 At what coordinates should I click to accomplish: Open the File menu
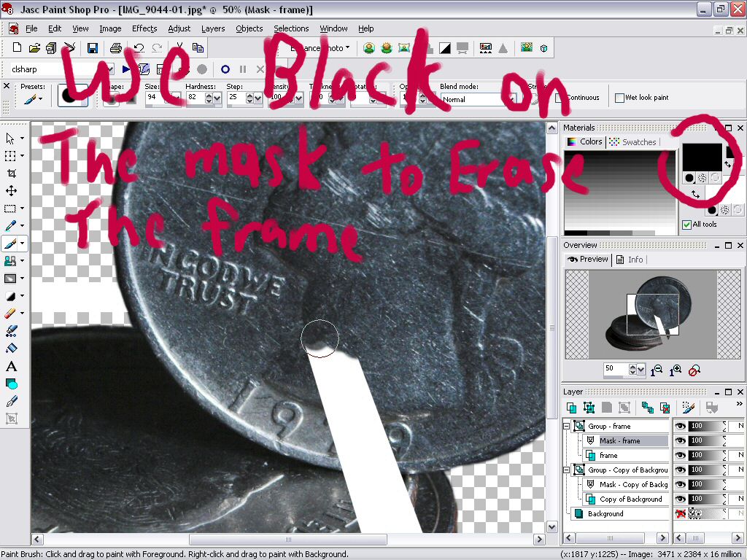click(31, 28)
